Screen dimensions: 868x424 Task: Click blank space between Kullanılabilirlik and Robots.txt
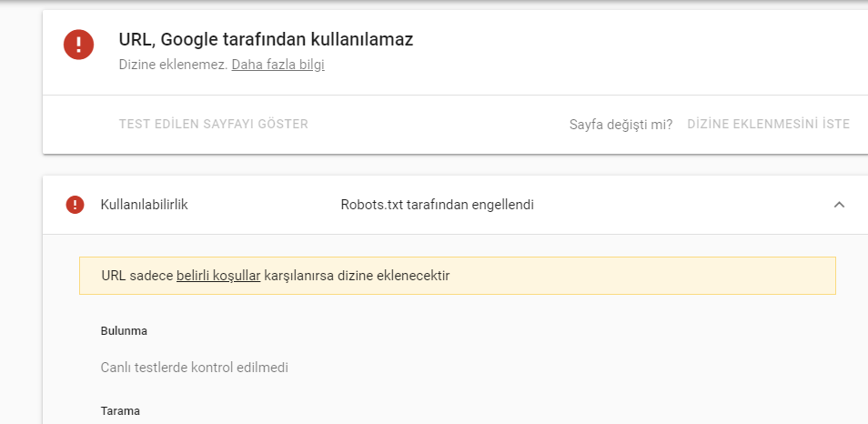pyautogui.click(x=265, y=205)
